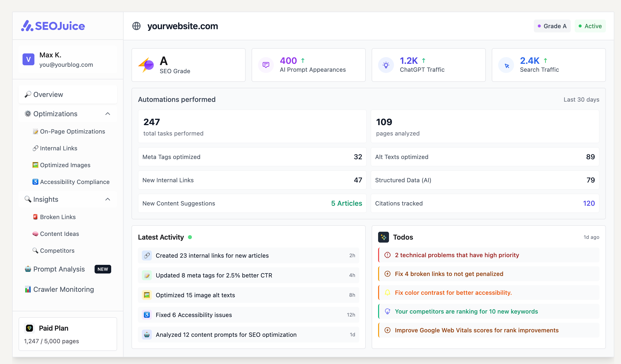Screen dimensions: 621x364
Task: Toggle the Active status badge
Action: (x=590, y=26)
